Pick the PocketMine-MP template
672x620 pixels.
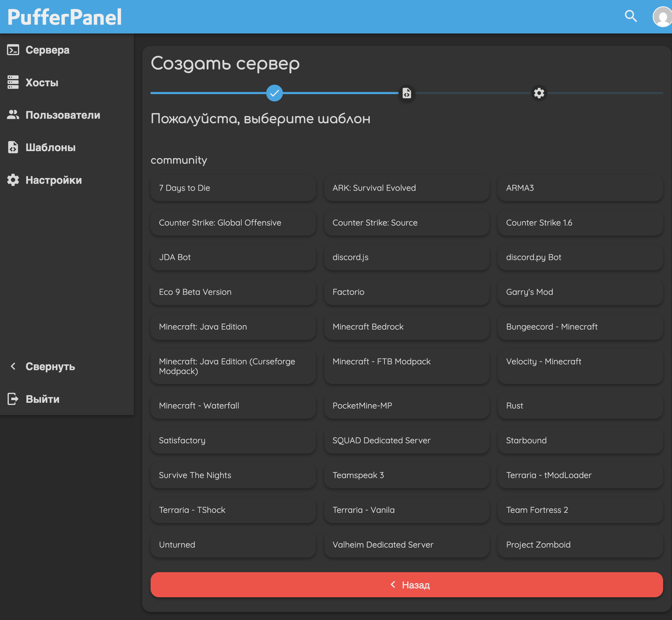407,406
